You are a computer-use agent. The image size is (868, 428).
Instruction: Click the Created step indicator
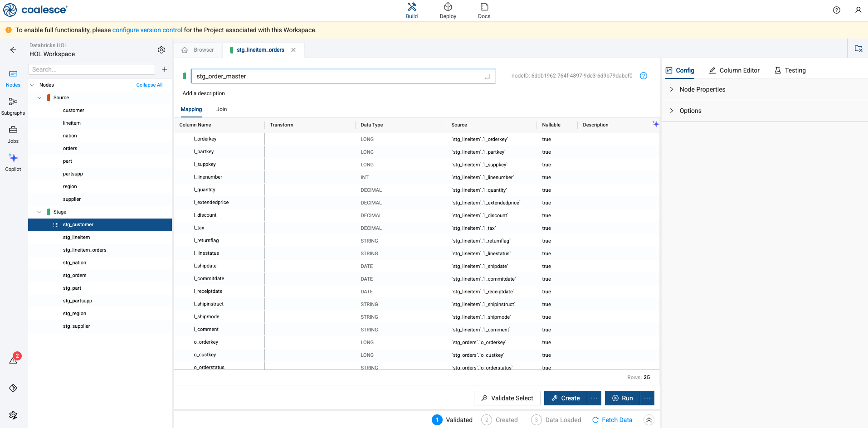[499, 420]
